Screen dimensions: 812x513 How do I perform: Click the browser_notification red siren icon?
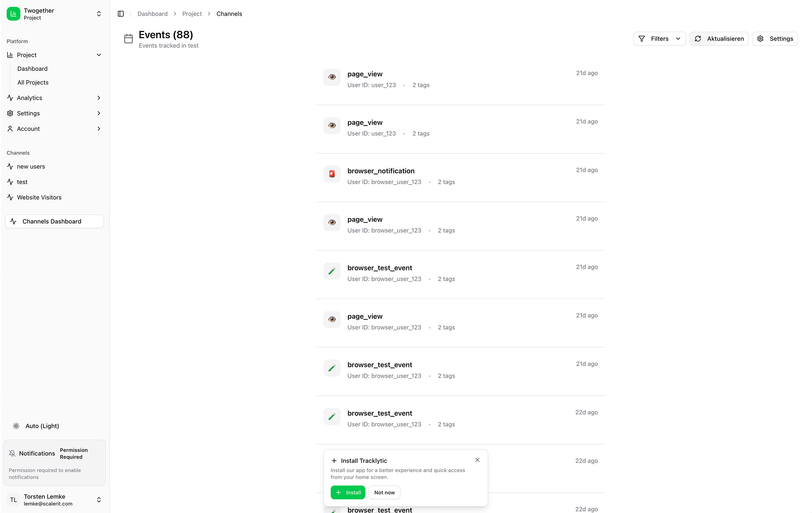[x=332, y=174]
